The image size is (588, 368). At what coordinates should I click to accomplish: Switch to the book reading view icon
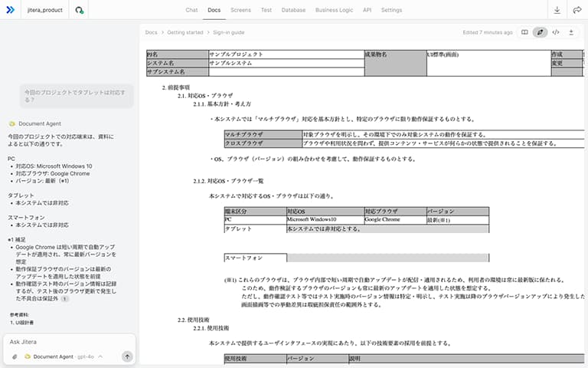(x=524, y=32)
